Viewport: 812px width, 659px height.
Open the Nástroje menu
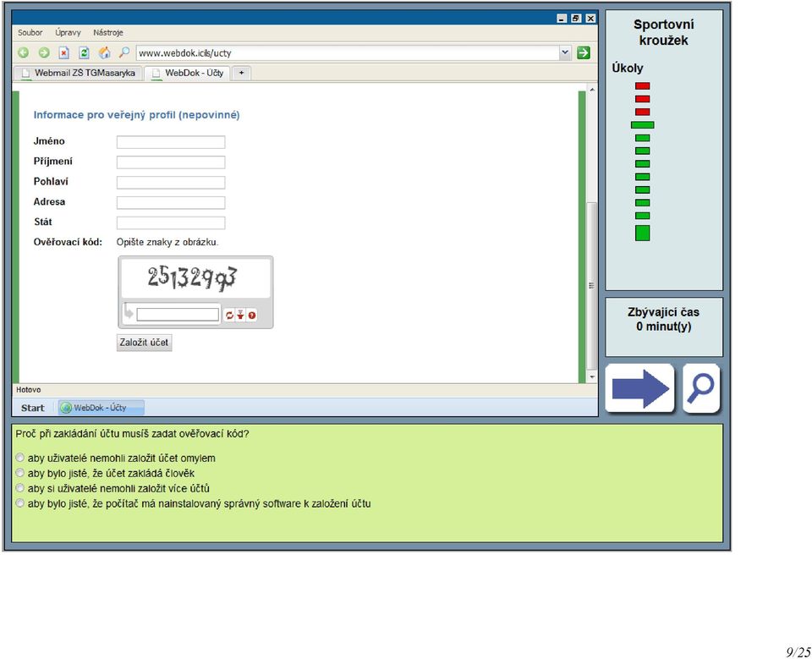(x=108, y=33)
